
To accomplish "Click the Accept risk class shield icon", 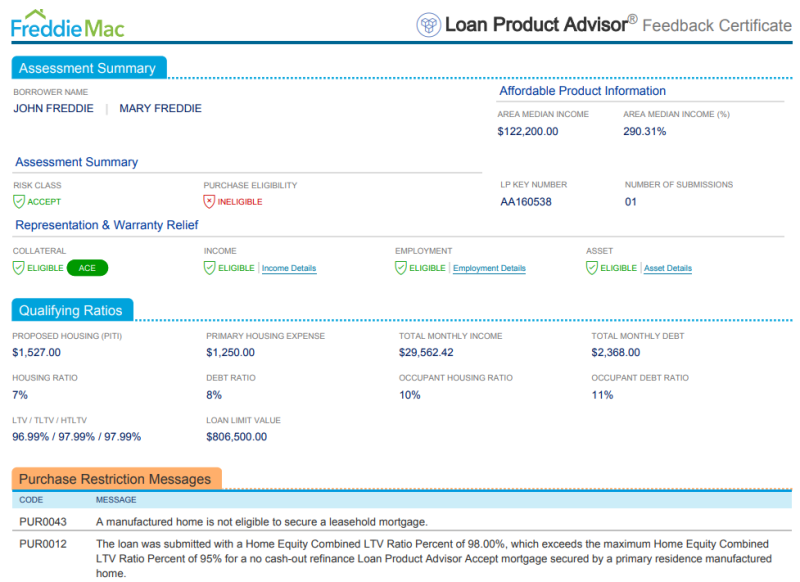I will pyautogui.click(x=19, y=201).
